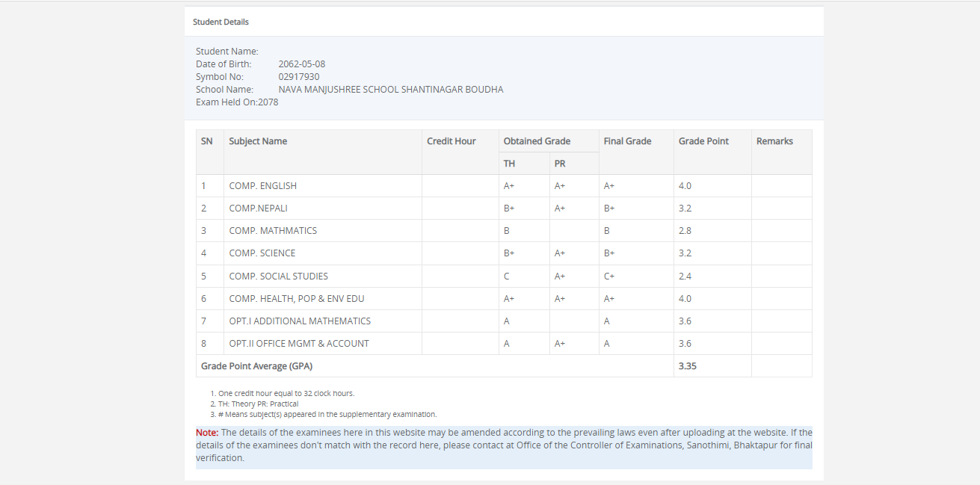
Task: Click the Credit Hour column header
Action: (451, 141)
